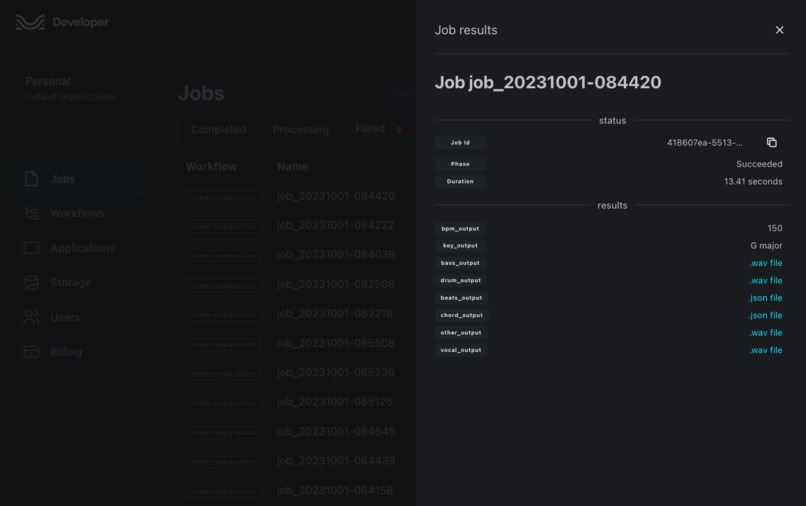This screenshot has width=806, height=506.
Task: Select job_20231001-082508 in the jobs list
Action: [336, 284]
